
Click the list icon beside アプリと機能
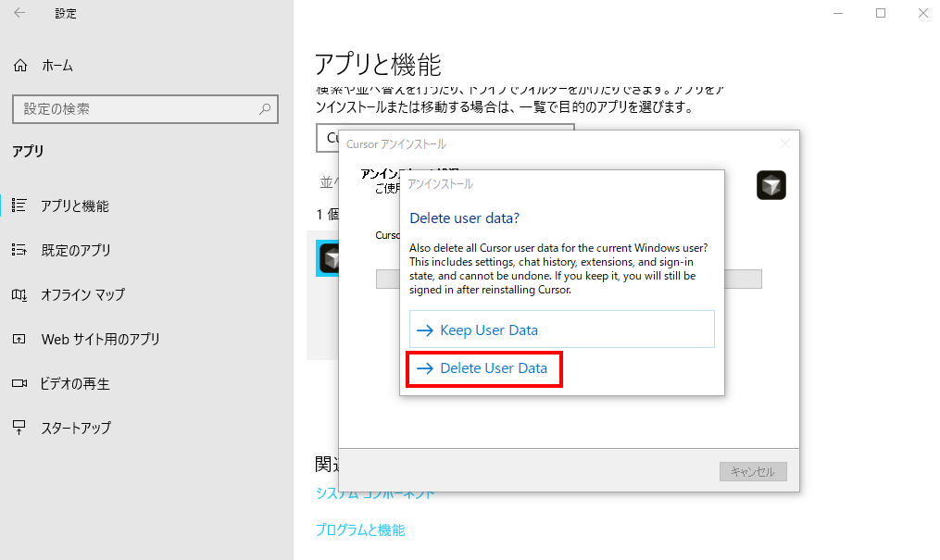19,205
